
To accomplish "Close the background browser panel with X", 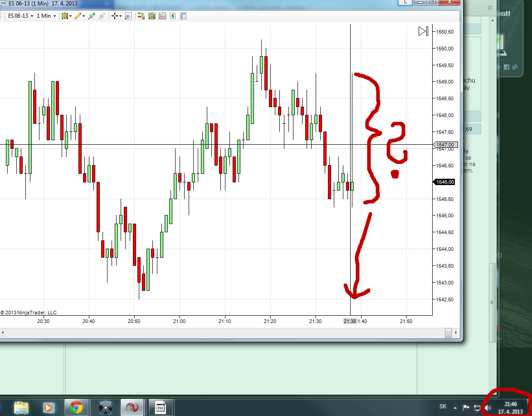I will [489, 7].
